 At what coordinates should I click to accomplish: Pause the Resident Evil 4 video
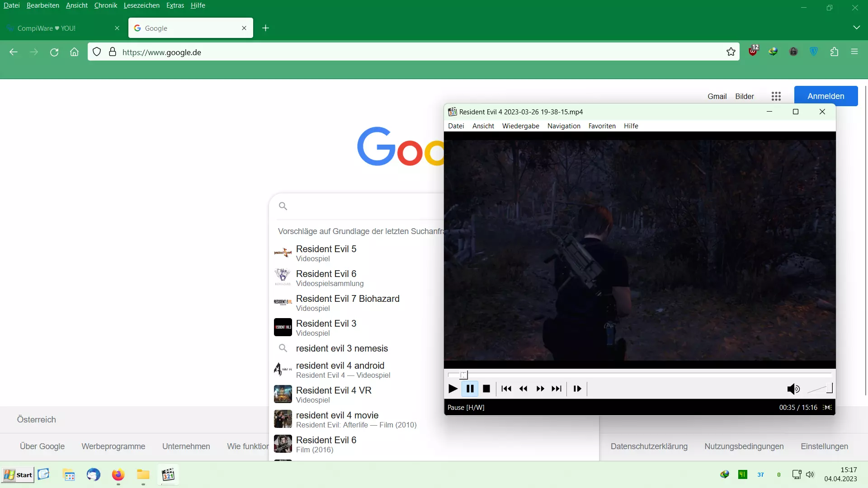[x=470, y=389]
